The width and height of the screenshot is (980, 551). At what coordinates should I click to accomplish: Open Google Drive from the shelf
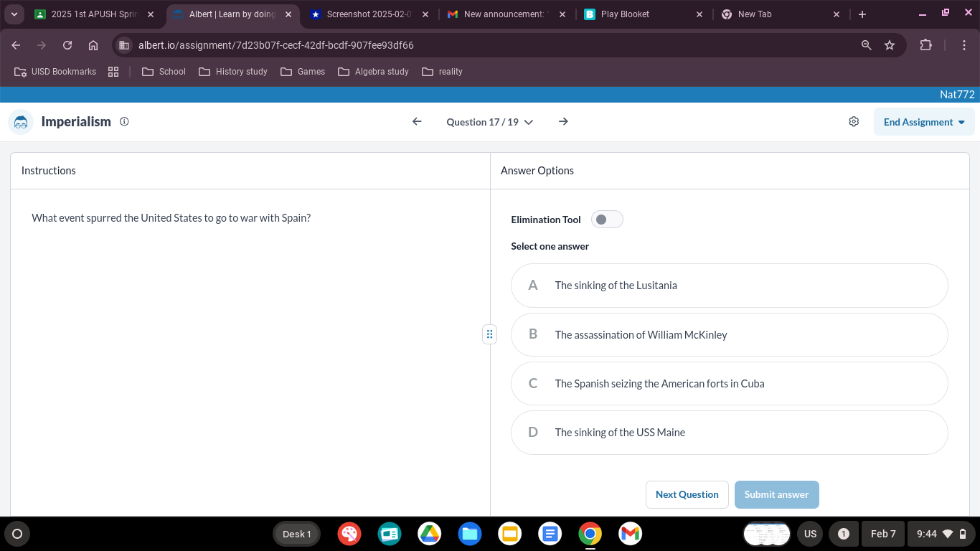pyautogui.click(x=430, y=534)
